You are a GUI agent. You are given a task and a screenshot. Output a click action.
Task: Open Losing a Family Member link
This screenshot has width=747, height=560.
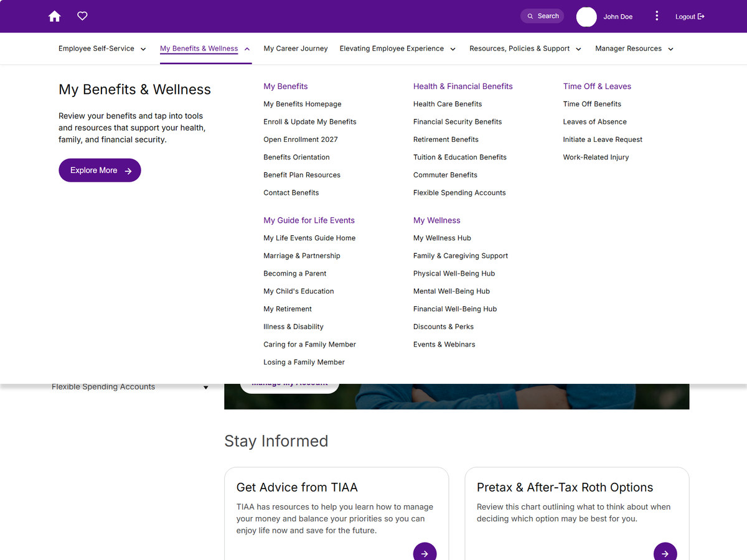[x=304, y=362]
